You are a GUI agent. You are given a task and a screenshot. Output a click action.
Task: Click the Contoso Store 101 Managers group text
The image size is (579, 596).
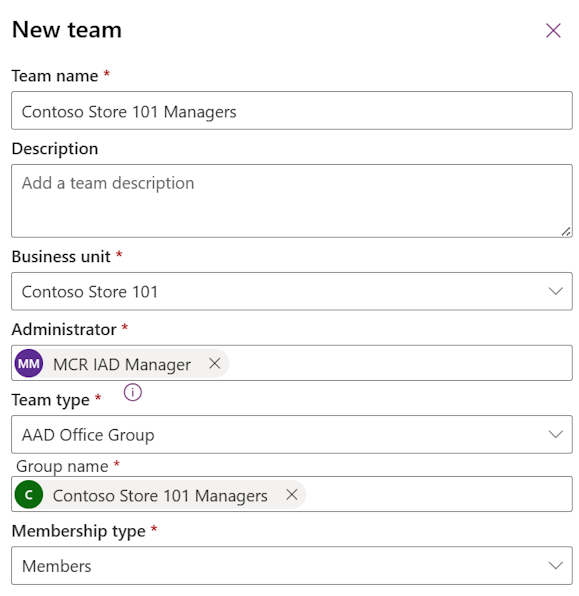[160, 496]
